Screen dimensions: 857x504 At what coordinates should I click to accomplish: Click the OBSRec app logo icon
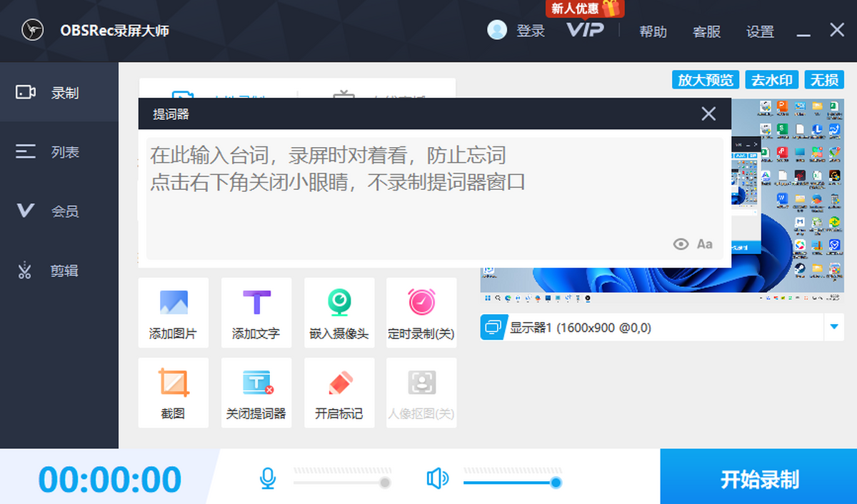(32, 31)
